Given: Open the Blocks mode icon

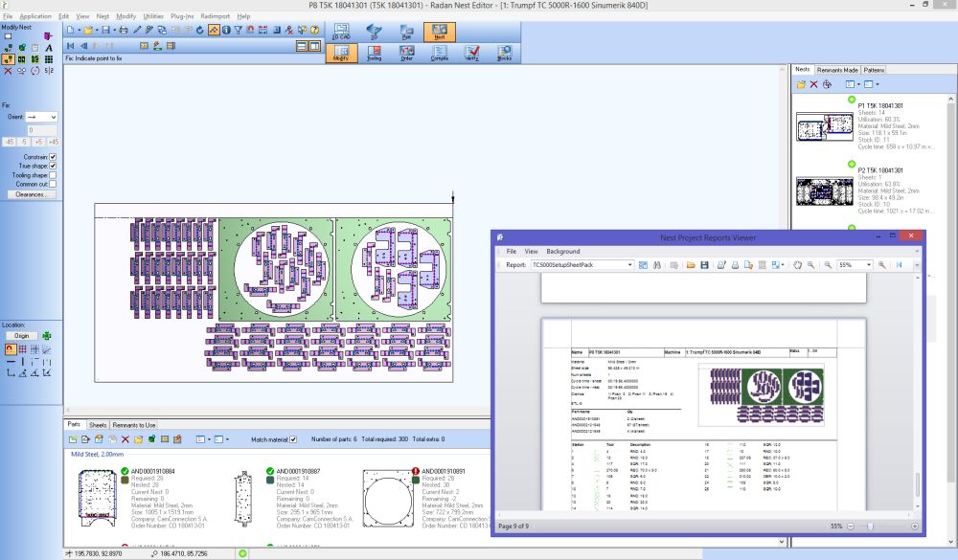Looking at the screenshot, I should pyautogui.click(x=504, y=55).
